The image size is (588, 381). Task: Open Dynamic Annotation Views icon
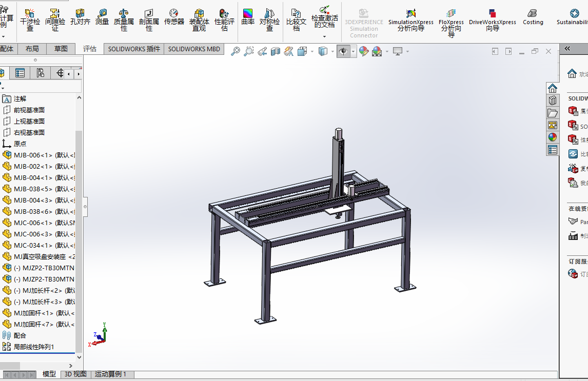[288, 51]
